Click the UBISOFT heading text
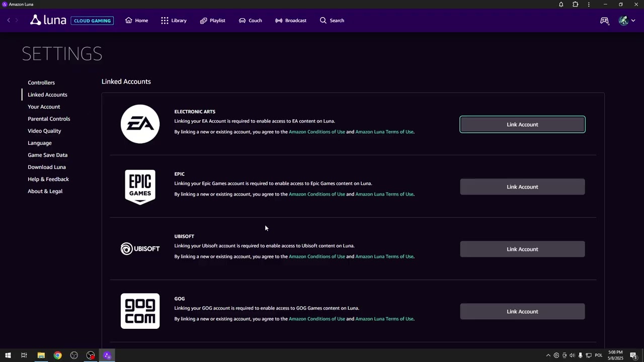The height and width of the screenshot is (362, 644). point(184,236)
